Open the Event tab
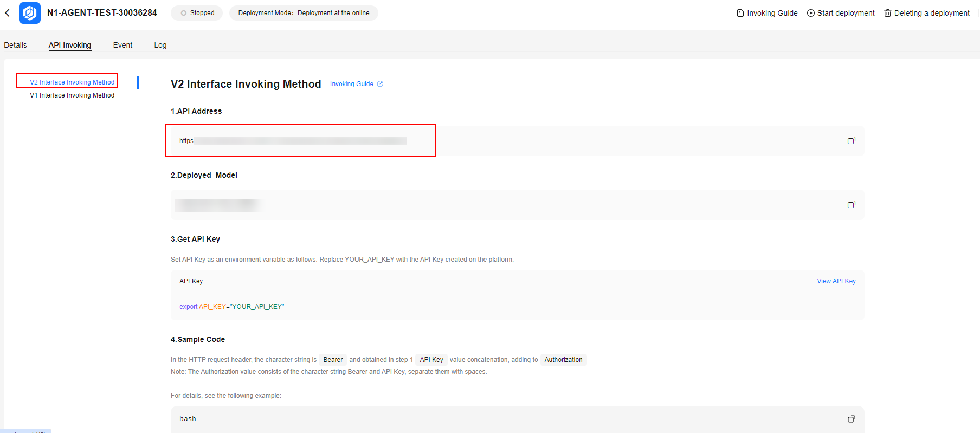 pyautogui.click(x=122, y=45)
